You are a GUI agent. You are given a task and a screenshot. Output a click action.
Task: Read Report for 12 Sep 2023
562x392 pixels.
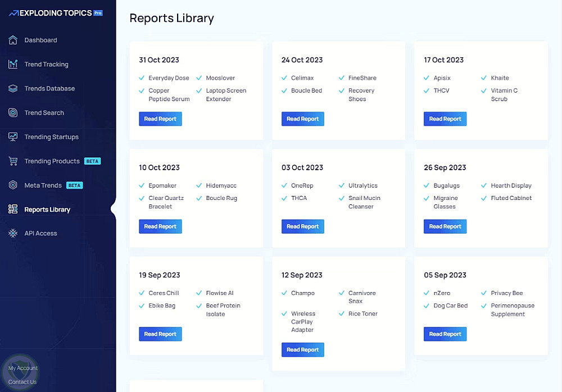pos(303,350)
